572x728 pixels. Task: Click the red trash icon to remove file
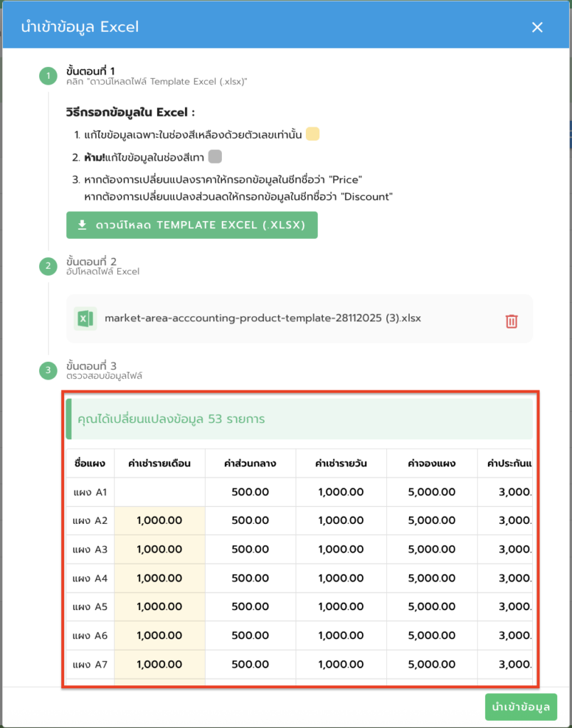tap(511, 321)
